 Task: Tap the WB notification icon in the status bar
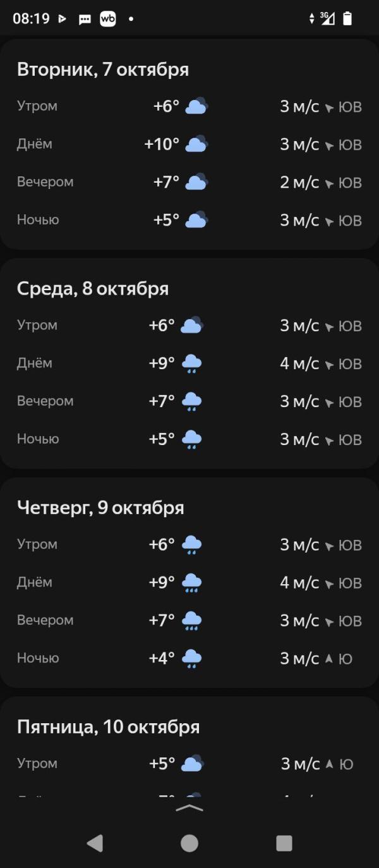(108, 19)
